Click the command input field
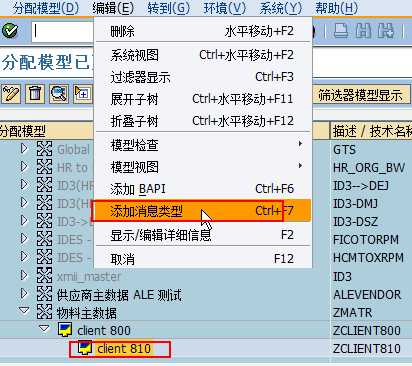 click(x=63, y=32)
